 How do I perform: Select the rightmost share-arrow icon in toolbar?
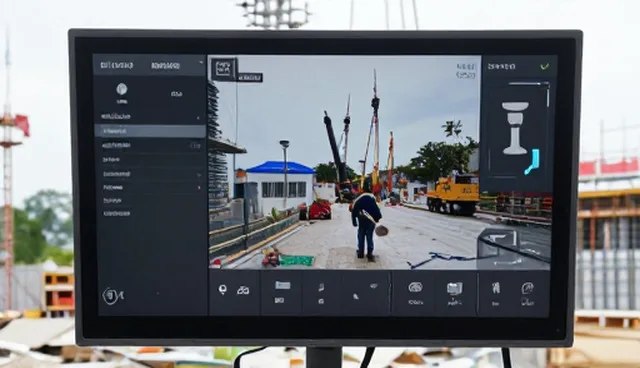(x=527, y=288)
